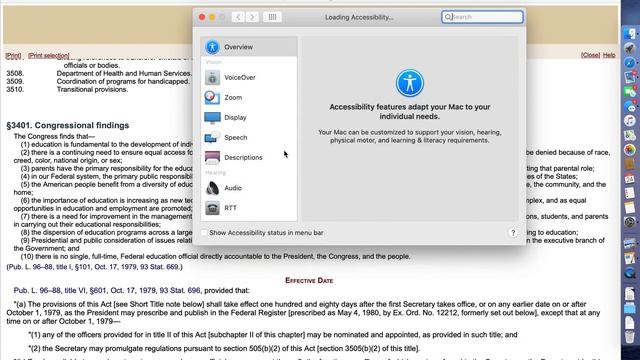The width and height of the screenshot is (640, 360).
Task: Open FaceTime from the Dock
Action: (630, 92)
